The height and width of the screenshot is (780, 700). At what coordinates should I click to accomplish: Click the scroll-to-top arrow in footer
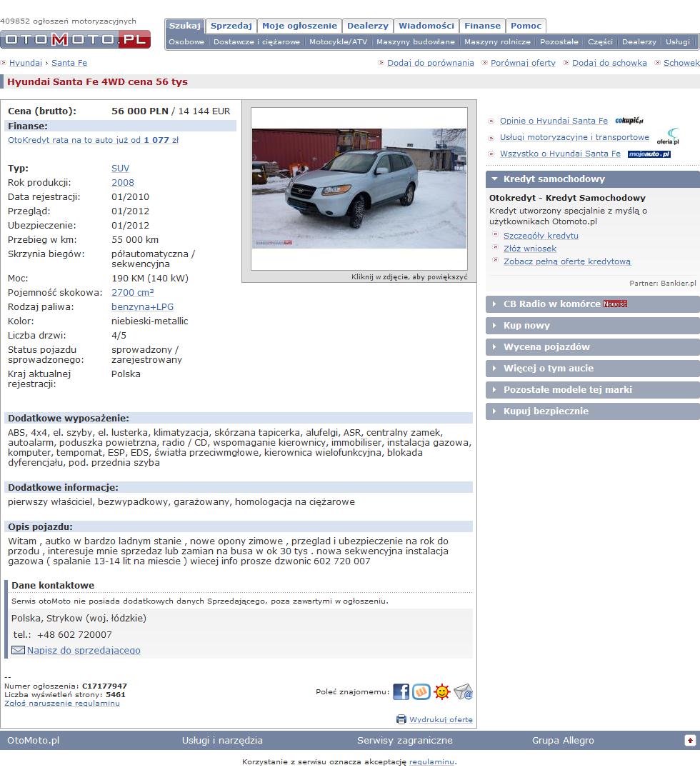point(690,740)
